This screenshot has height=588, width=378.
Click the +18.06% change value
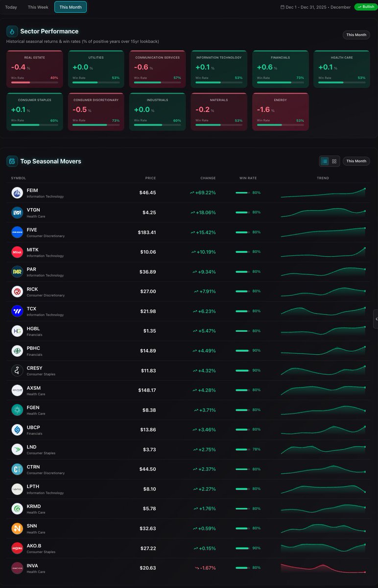206,213
